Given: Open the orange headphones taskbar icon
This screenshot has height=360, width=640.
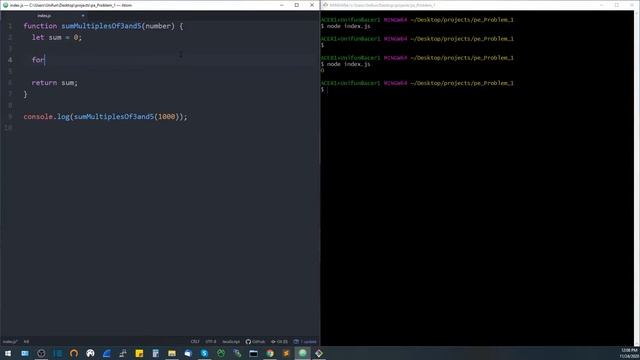Looking at the screenshot, I should pyautogui.click(x=74, y=353).
